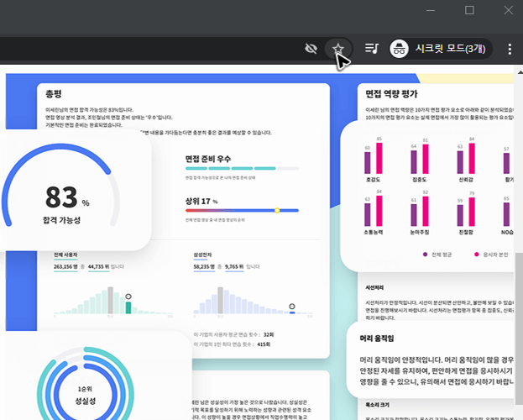The width and height of the screenshot is (523, 420).
Task: Select the 전체 사용자 label
Action: (x=65, y=255)
